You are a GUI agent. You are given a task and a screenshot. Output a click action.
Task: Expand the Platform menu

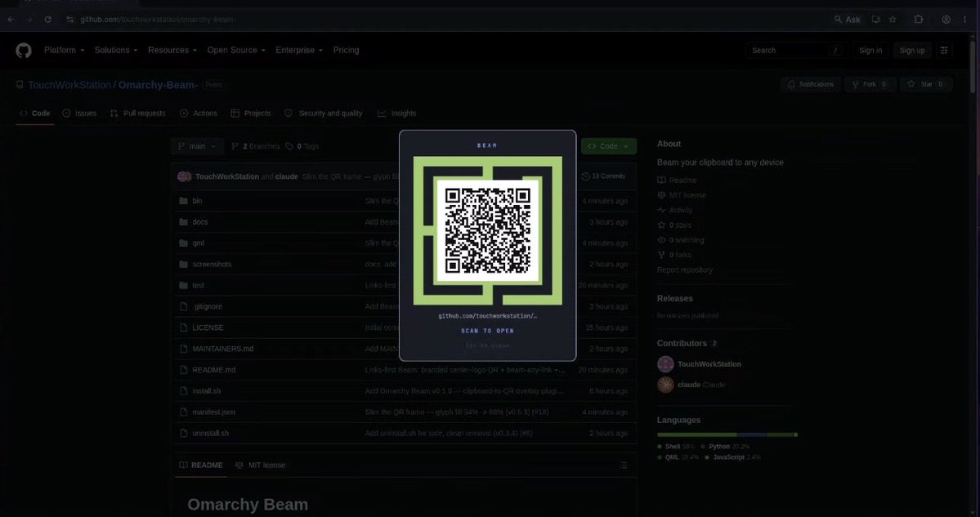[x=65, y=51]
